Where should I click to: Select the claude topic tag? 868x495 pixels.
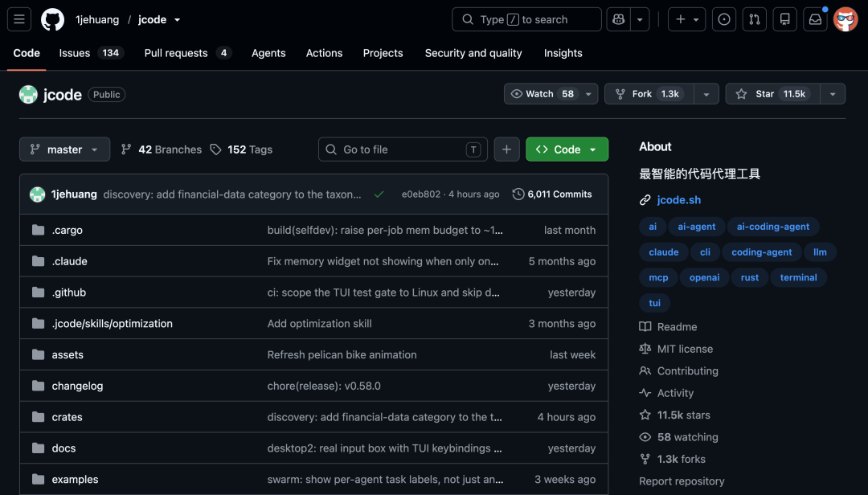(x=664, y=252)
